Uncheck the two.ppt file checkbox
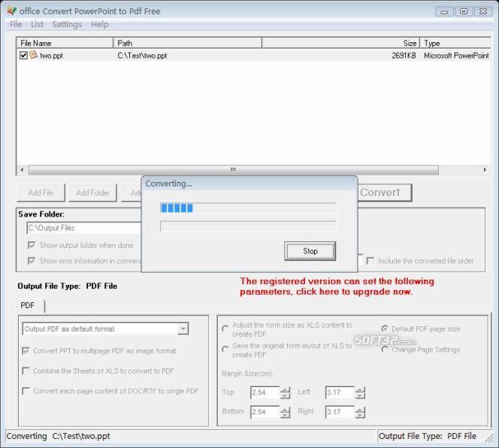The width and height of the screenshot is (499, 448). tap(23, 55)
